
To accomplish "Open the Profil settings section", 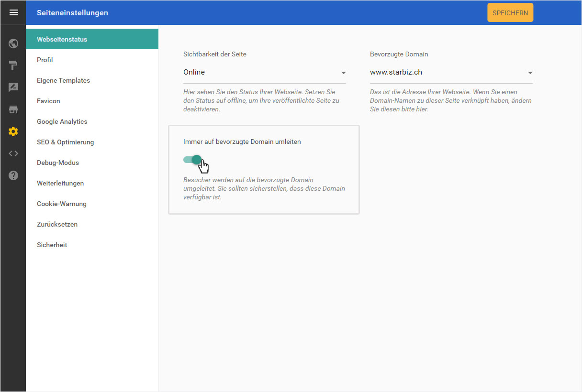I will coord(92,60).
